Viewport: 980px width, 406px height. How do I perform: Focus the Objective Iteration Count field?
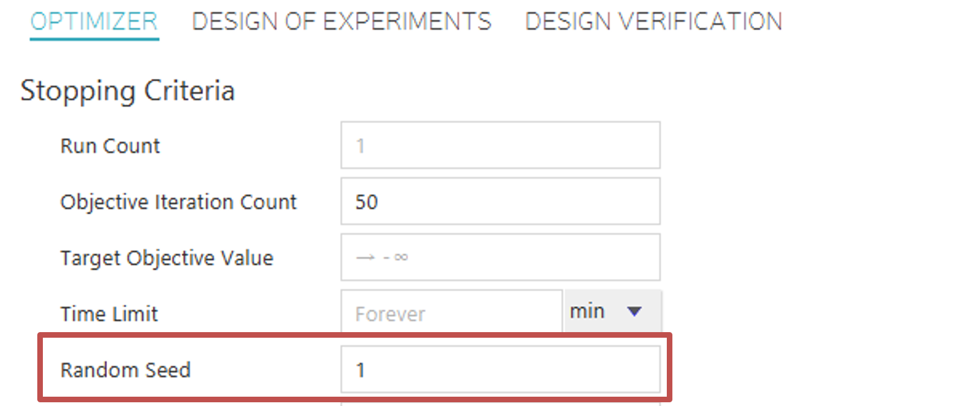(500, 201)
